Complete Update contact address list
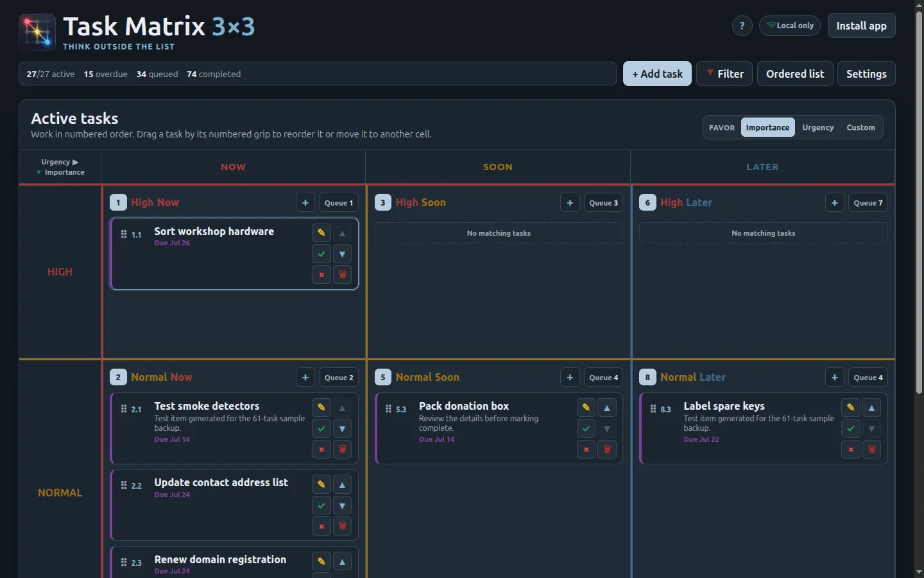The image size is (924, 578). [x=321, y=505]
